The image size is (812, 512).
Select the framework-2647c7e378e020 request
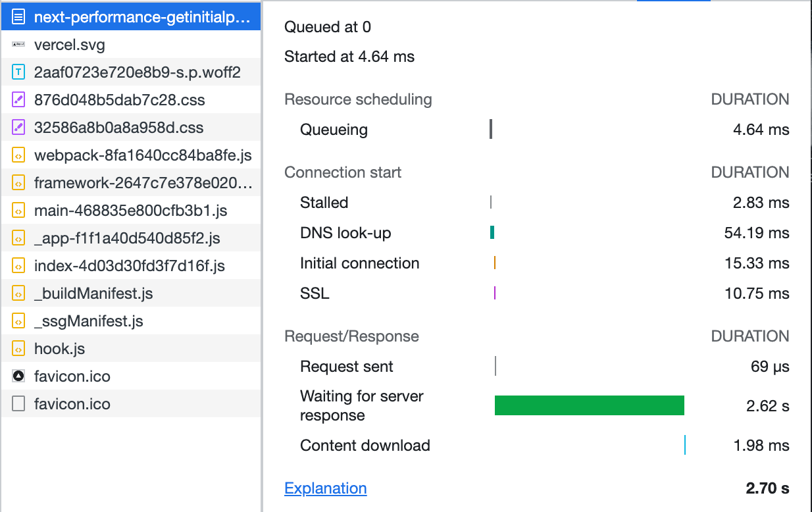pyautogui.click(x=142, y=183)
